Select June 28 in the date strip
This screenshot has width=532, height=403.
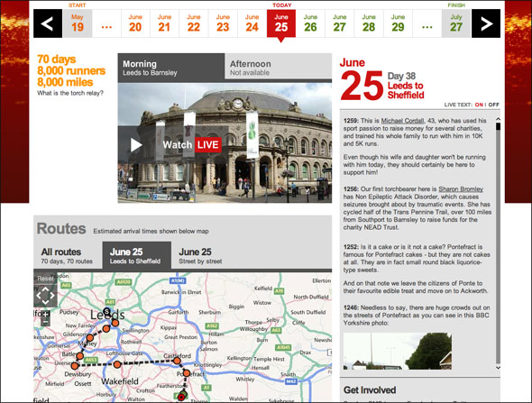pos(369,23)
